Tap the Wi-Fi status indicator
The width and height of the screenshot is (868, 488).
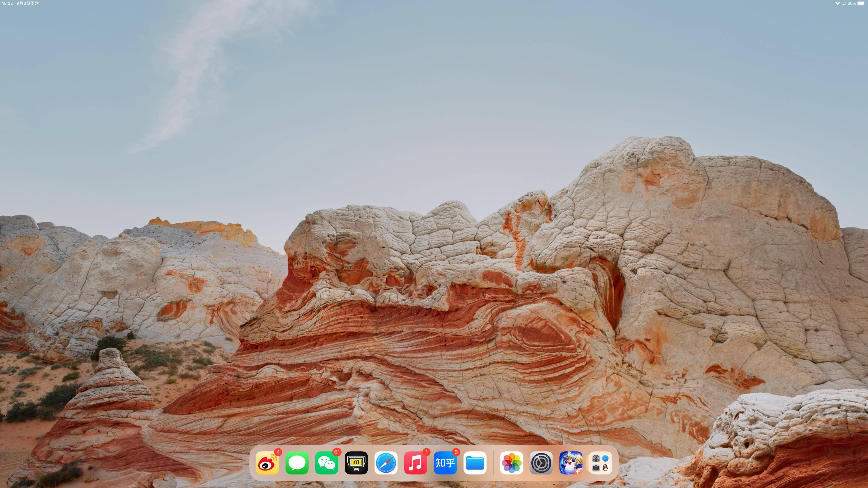coord(837,3)
